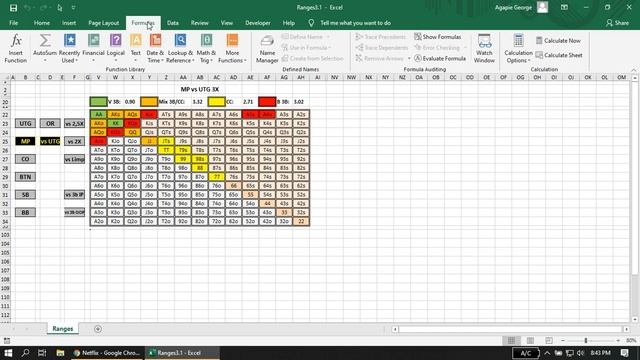Click the Share button
The image size is (640, 360).
617,23
